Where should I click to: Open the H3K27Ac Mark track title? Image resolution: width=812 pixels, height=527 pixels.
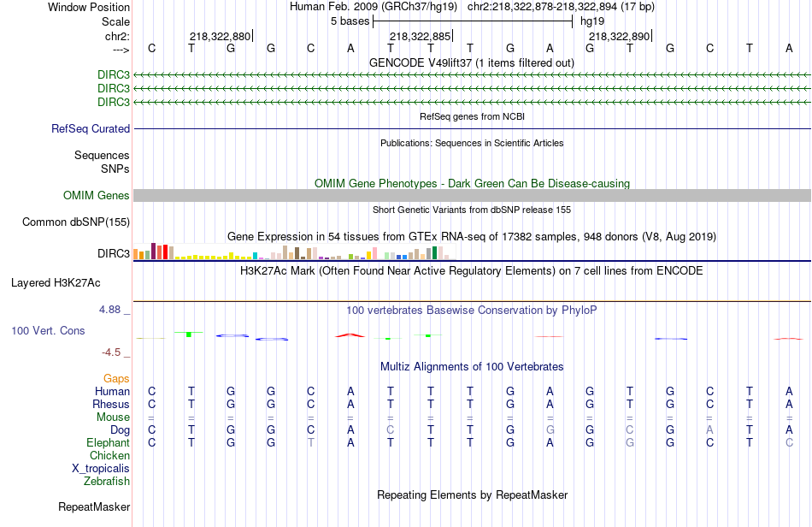click(x=471, y=270)
